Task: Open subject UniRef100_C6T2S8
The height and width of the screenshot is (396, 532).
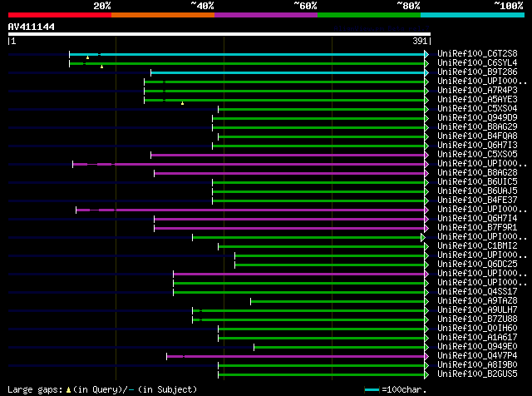Action: pos(477,54)
